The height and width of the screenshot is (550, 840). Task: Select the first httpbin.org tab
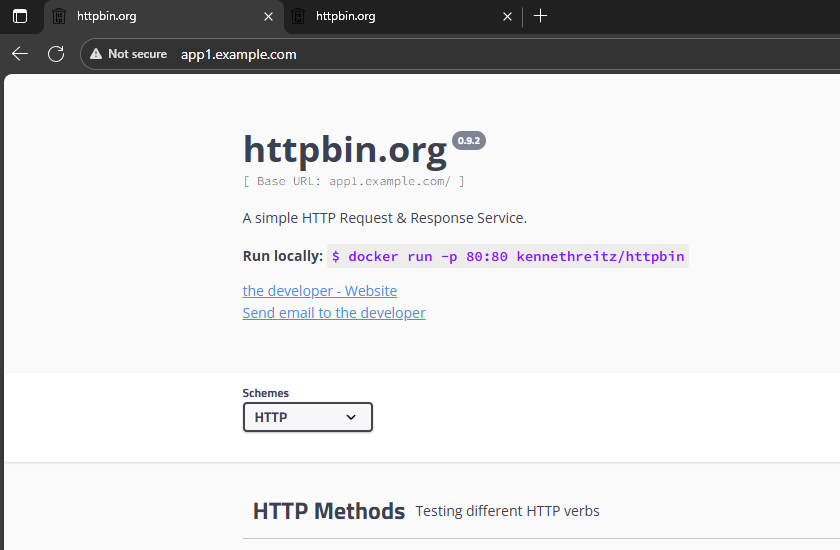[x=163, y=17]
